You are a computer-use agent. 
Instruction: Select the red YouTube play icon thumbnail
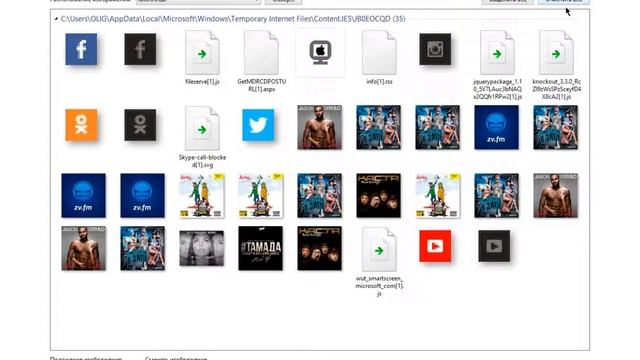[x=435, y=246]
